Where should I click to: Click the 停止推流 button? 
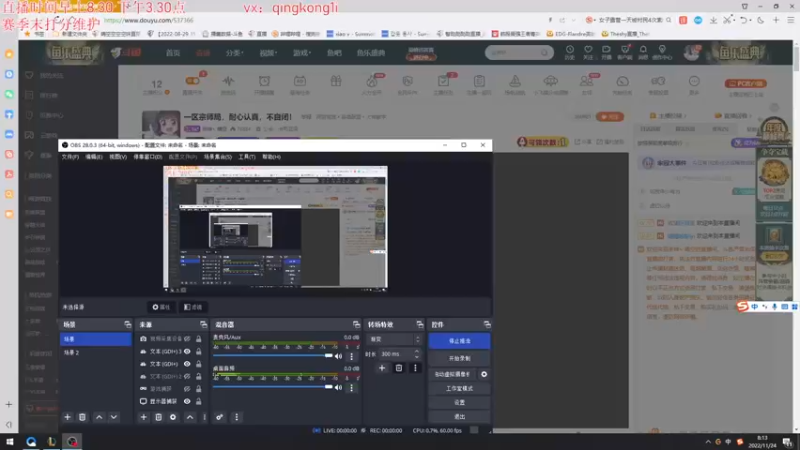459,341
